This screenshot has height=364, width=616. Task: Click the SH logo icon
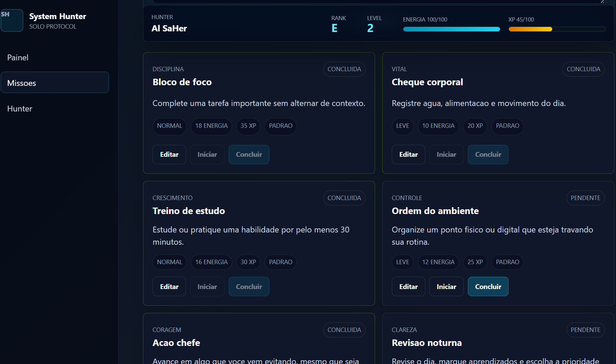pos(12,20)
